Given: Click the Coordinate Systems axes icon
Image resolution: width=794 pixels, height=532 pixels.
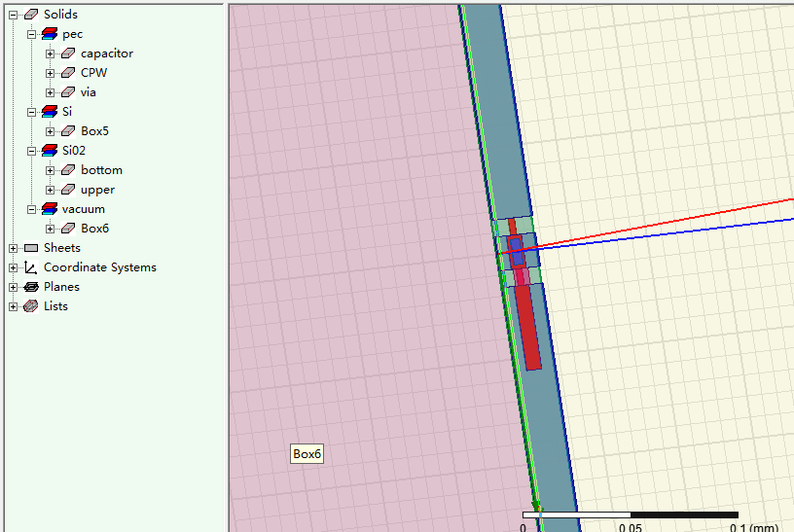Looking at the screenshot, I should [x=31, y=267].
